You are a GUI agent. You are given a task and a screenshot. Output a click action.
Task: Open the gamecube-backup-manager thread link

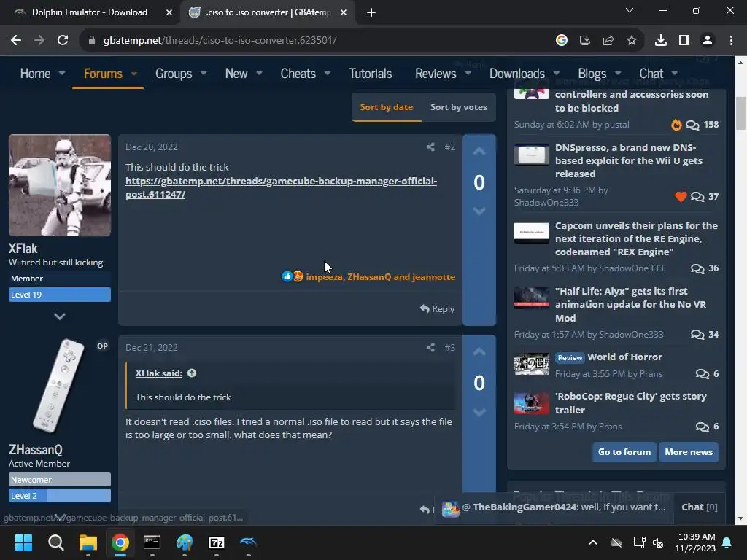click(x=281, y=187)
